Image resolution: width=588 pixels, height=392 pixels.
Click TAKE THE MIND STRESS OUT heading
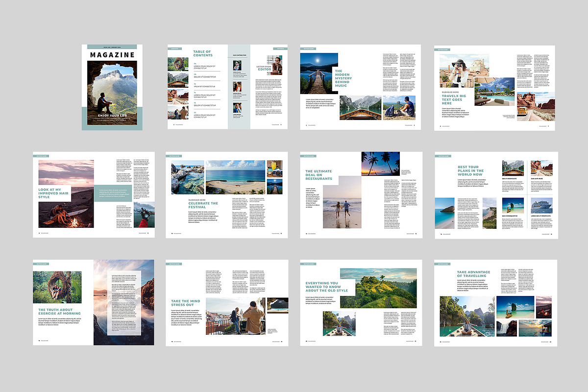click(186, 302)
